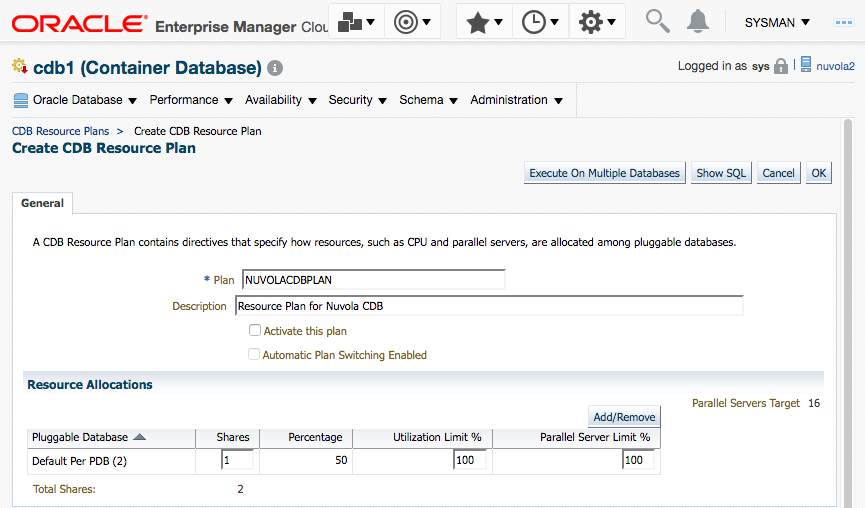Click the Add/Remove button
Viewport: 865px width, 508px height.
click(x=624, y=417)
